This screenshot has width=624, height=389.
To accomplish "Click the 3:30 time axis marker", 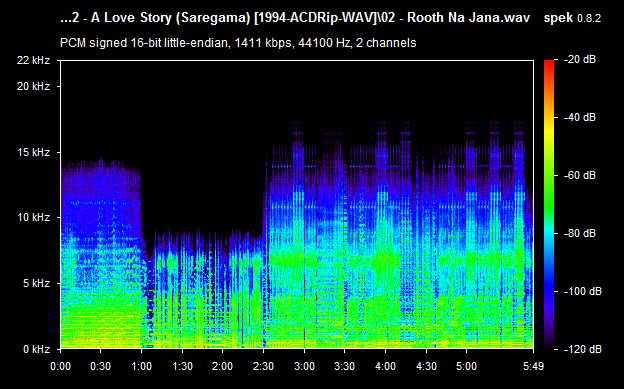I will pos(345,366).
